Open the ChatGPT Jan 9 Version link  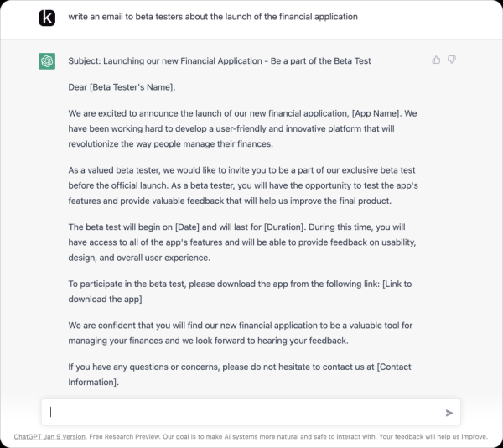point(49,436)
